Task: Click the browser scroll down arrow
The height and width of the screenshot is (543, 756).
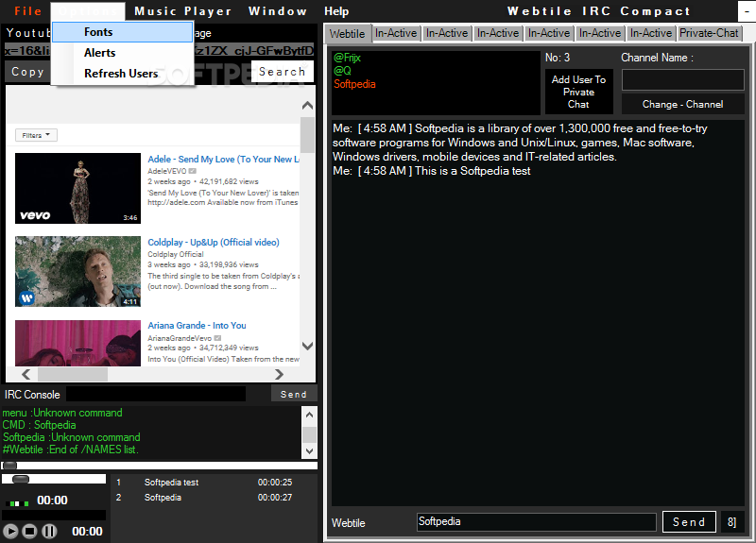Action: point(307,346)
